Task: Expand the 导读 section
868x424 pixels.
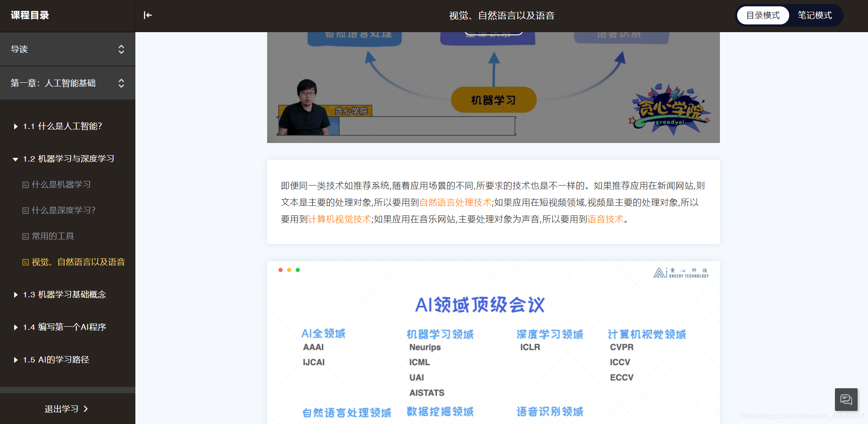Action: (x=121, y=49)
